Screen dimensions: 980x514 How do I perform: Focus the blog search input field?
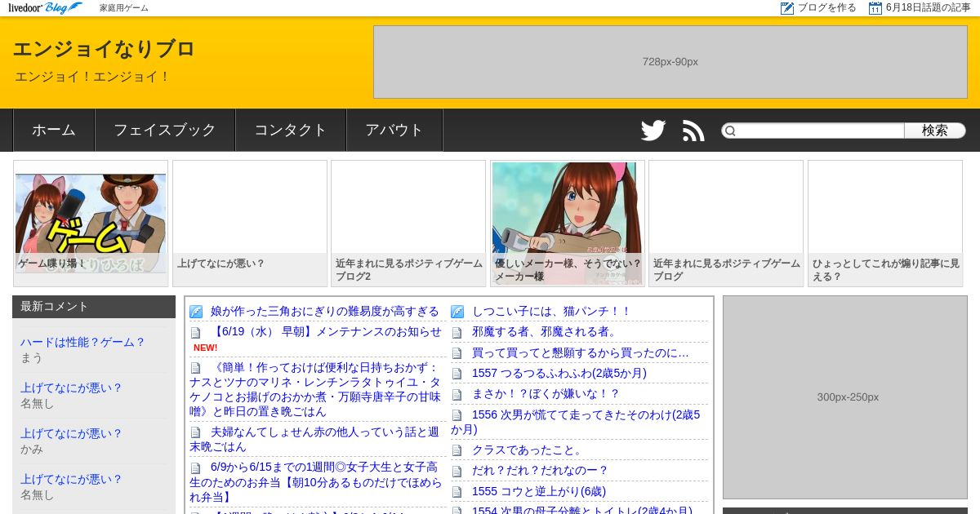point(820,131)
